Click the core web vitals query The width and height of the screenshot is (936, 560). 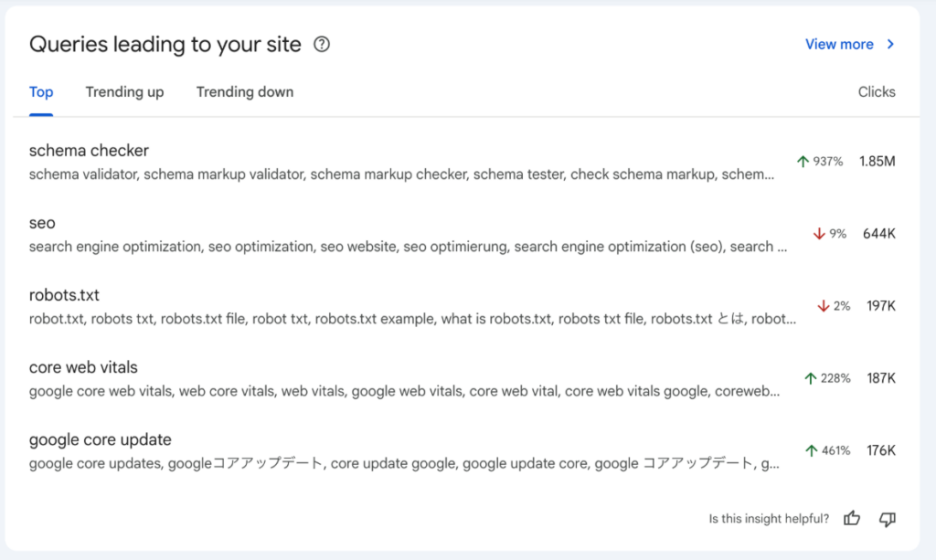coord(83,367)
